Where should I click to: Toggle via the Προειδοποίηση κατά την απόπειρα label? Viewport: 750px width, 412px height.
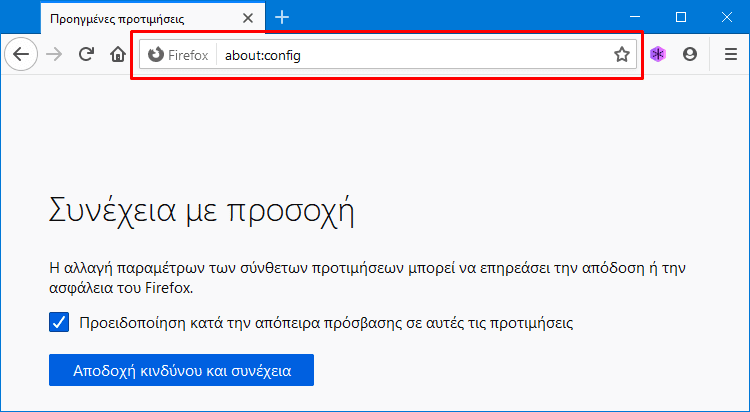tap(326, 323)
